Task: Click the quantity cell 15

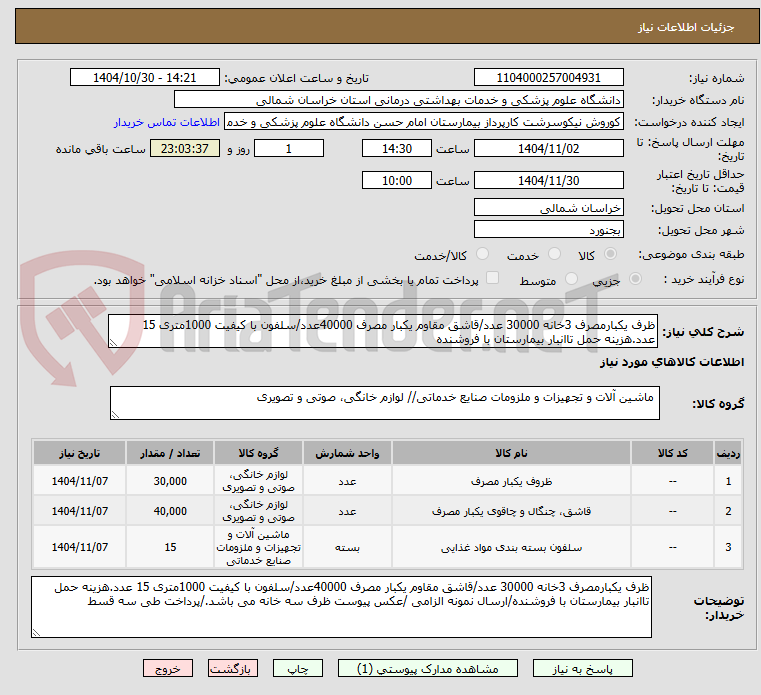Action: [x=170, y=547]
